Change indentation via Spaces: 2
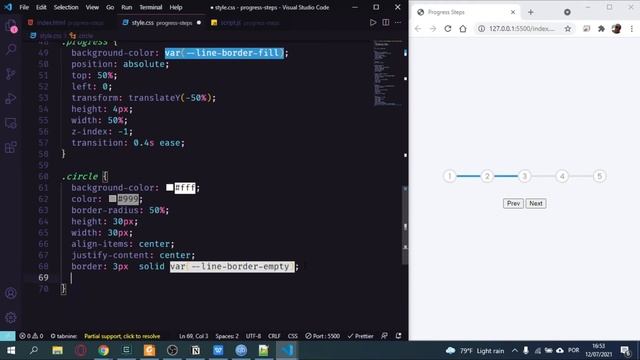This screenshot has height=360, width=640. tap(227, 336)
